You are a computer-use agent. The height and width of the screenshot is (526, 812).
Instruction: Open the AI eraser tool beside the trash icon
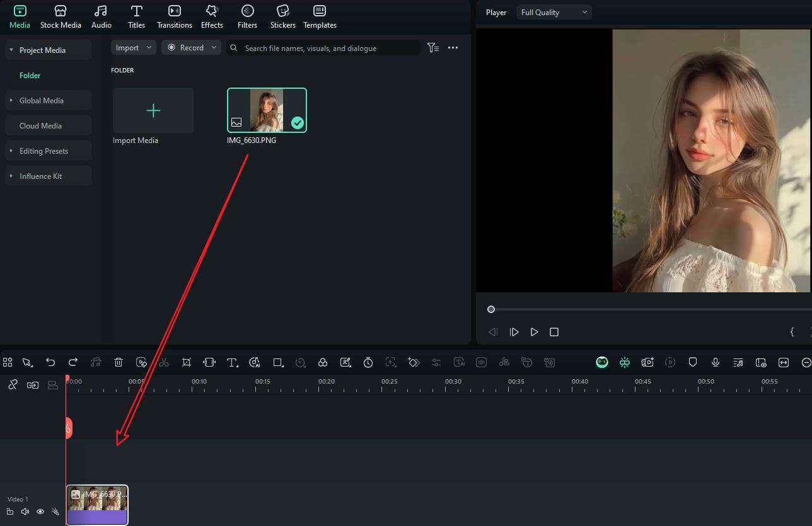[141, 362]
